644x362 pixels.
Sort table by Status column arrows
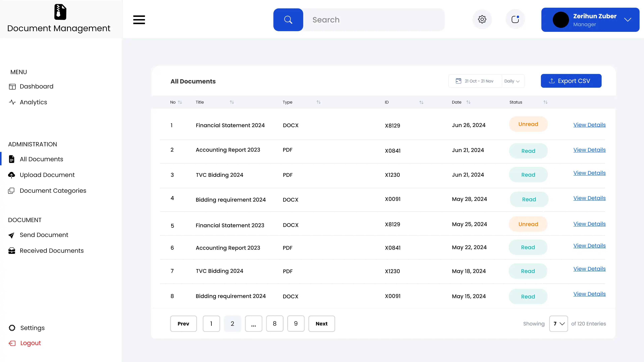(x=545, y=102)
